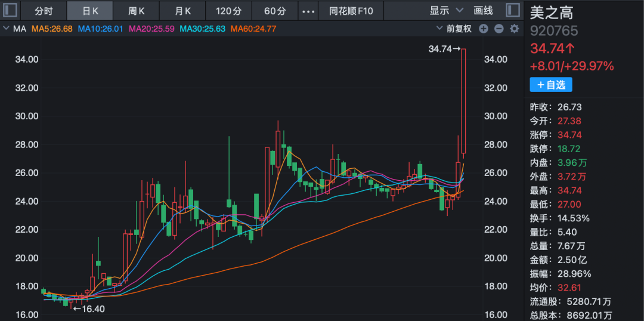Select the 120分 period tab

coord(228,11)
